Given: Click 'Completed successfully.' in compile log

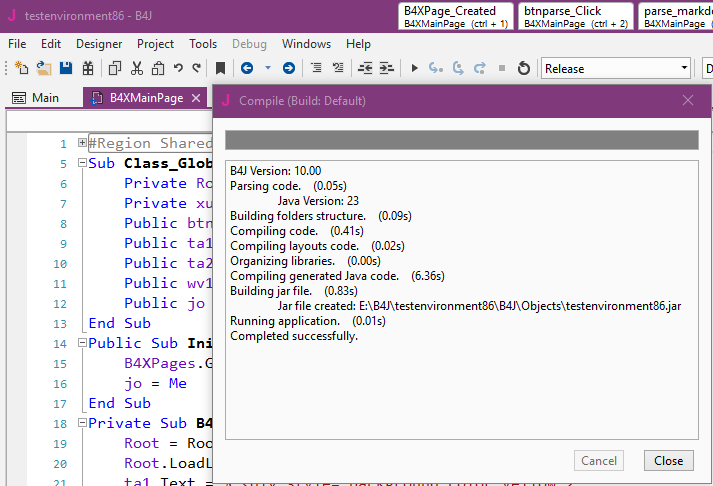Looking at the screenshot, I should coord(294,336).
